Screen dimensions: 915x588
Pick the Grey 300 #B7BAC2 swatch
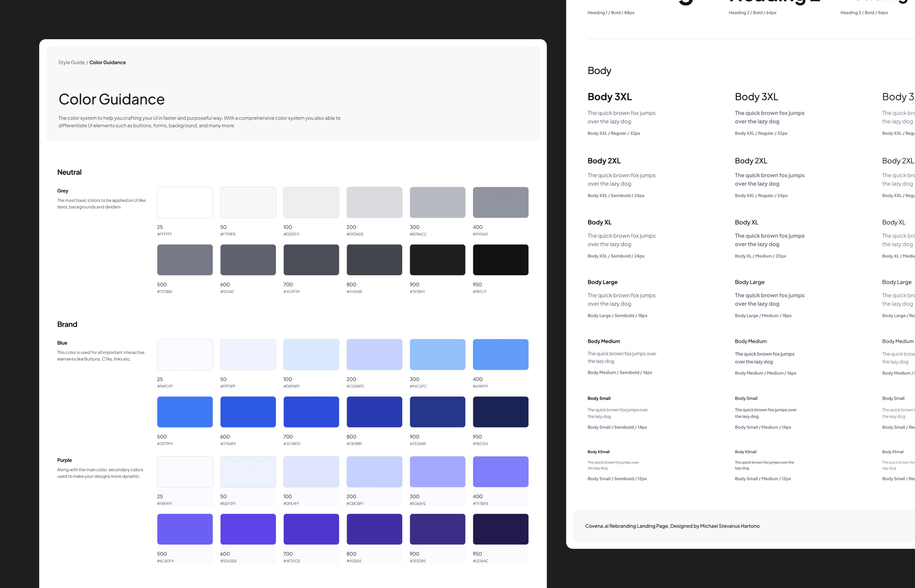tap(438, 202)
